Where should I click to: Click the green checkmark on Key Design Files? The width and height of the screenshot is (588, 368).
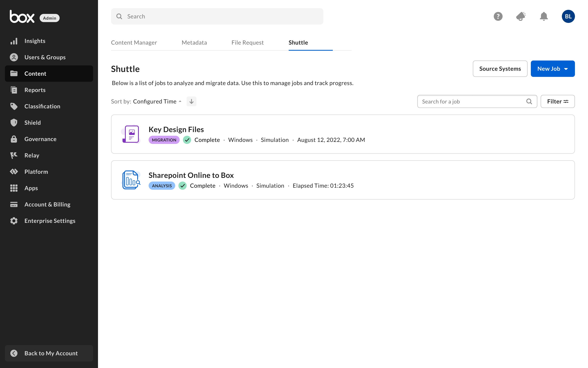click(x=187, y=140)
